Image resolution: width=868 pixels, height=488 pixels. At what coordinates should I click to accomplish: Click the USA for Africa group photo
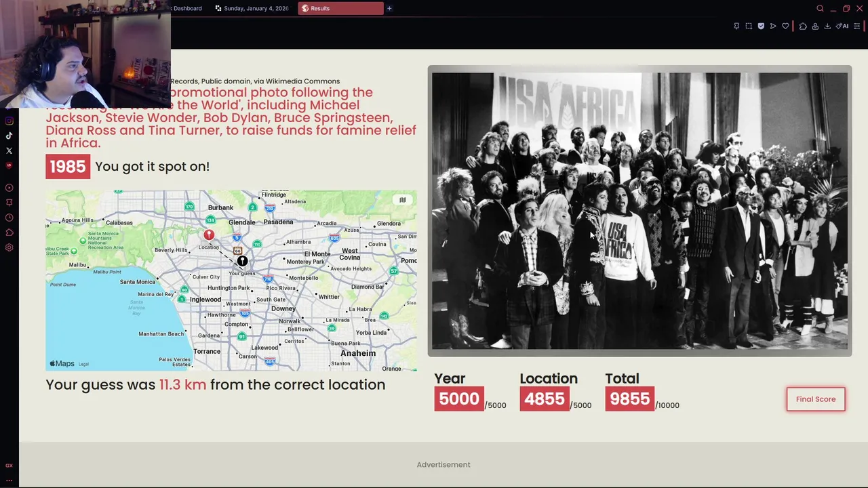point(639,211)
